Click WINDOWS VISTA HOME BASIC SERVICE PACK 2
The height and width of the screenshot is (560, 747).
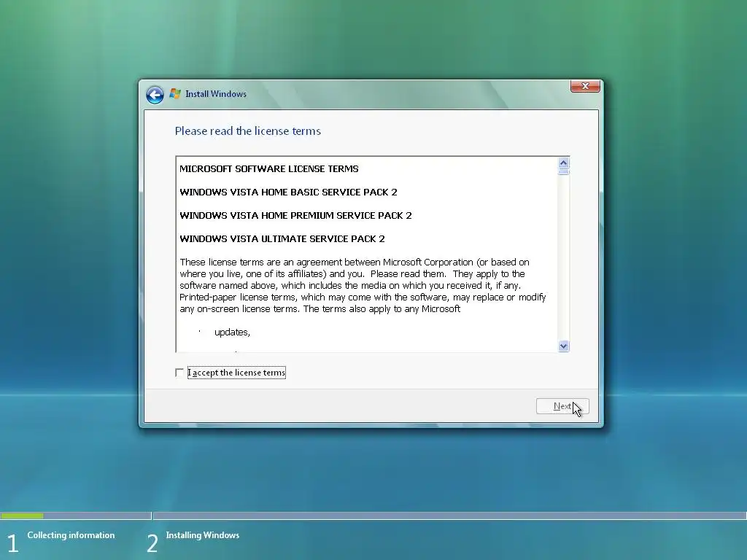(x=288, y=192)
